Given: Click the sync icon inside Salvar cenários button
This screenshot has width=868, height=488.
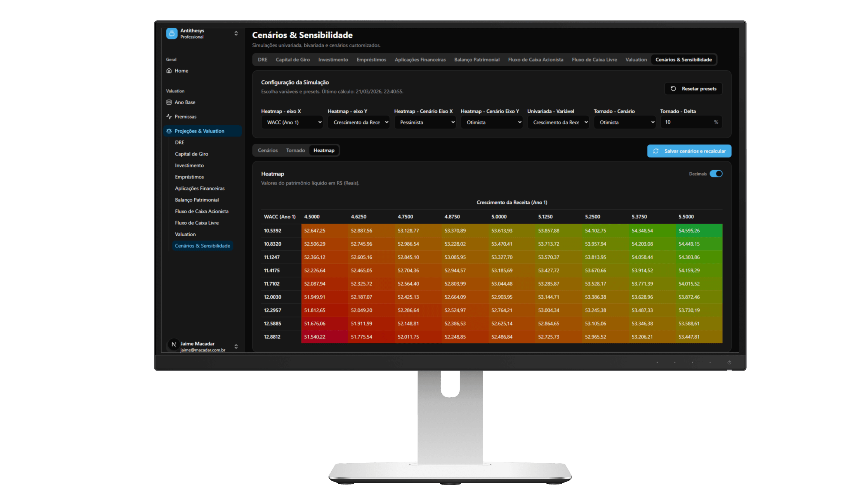Looking at the screenshot, I should coord(656,151).
